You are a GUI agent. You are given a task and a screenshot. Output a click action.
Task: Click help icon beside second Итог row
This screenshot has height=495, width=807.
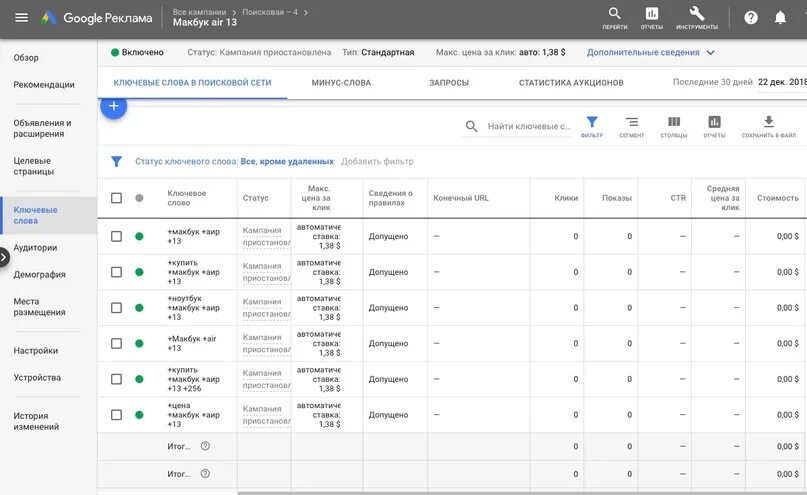coord(205,473)
